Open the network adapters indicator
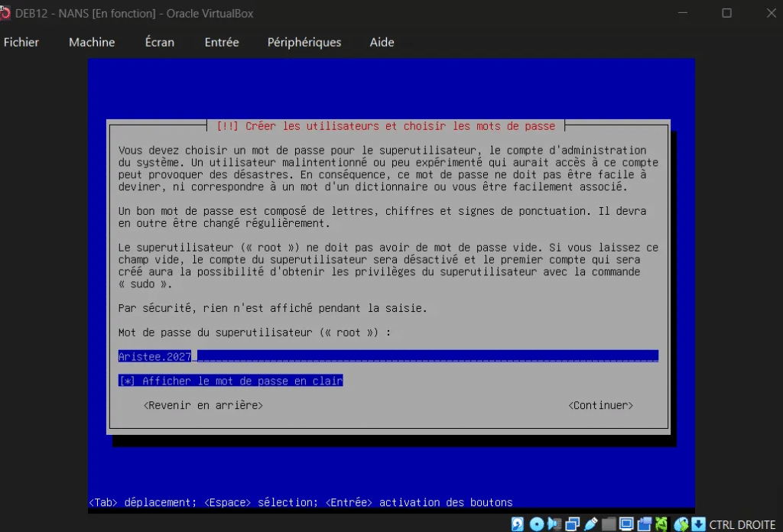Image resolution: width=783 pixels, height=532 pixels. point(573,524)
